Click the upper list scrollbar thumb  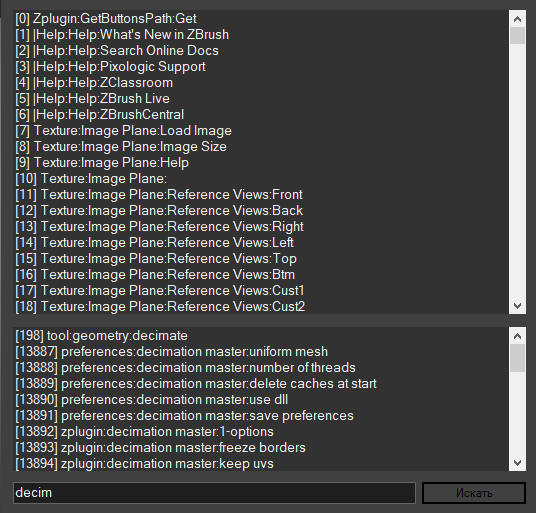click(517, 36)
